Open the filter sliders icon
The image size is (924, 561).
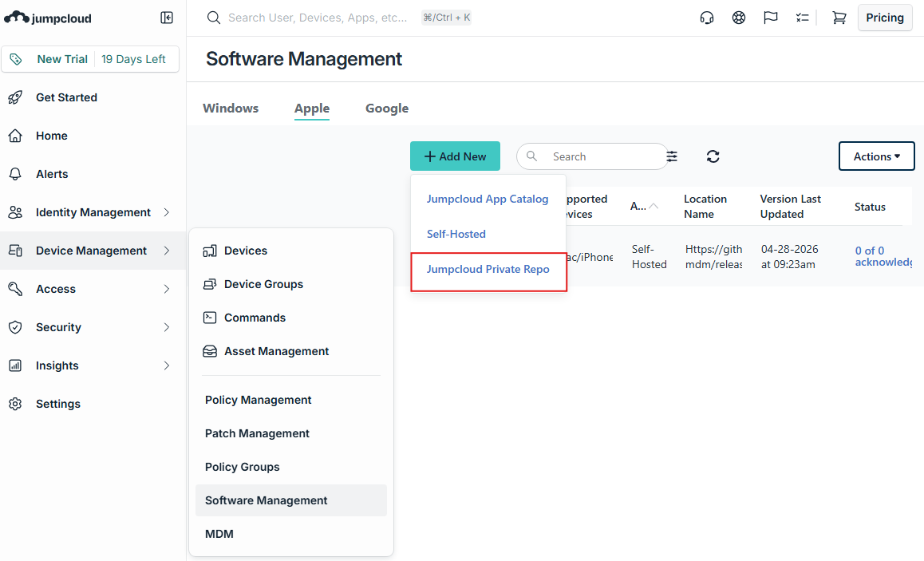(x=672, y=156)
